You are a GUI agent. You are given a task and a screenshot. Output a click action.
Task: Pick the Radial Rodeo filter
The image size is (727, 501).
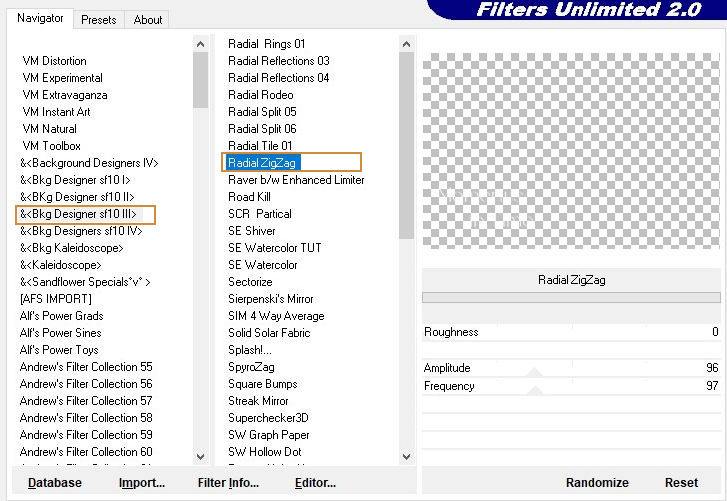(261, 95)
